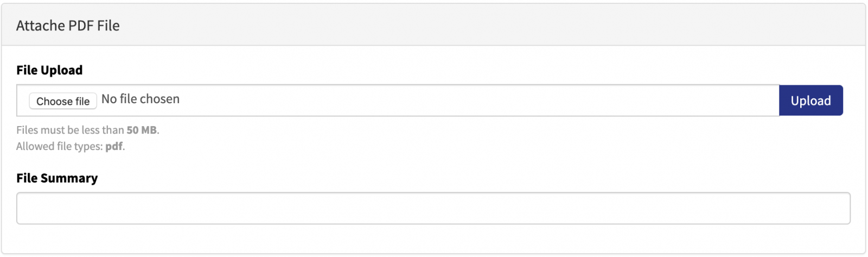
Task: Click the "No file chosen" text
Action: pos(141,99)
